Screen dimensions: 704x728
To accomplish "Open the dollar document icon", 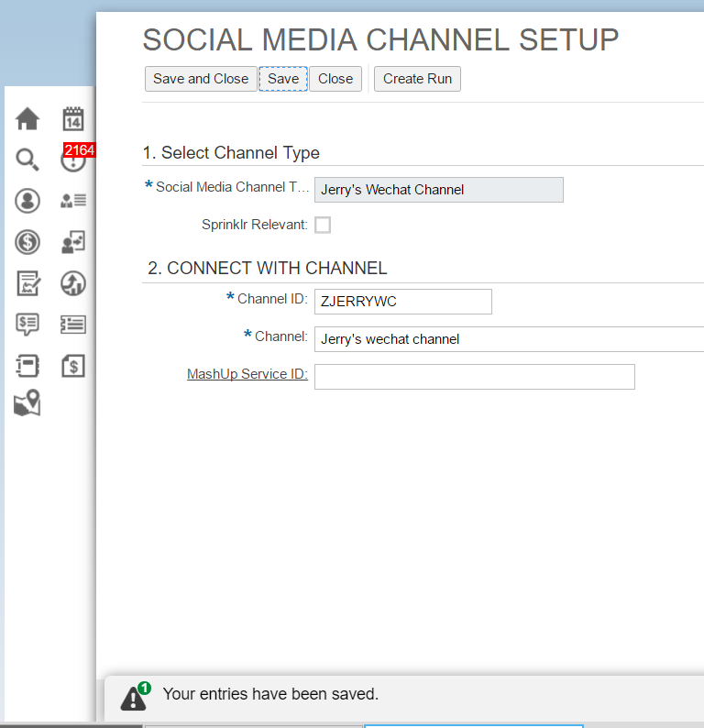I will pos(73,366).
